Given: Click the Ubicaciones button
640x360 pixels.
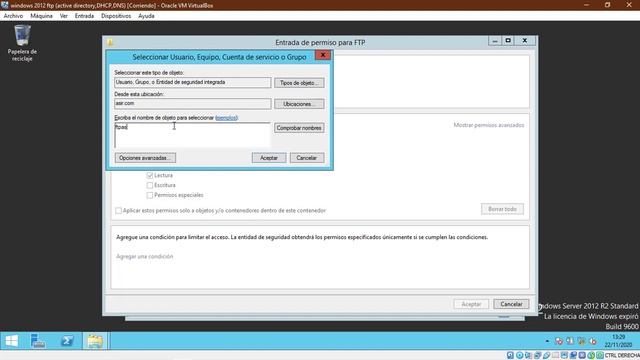Looking at the screenshot, I should pyautogui.click(x=299, y=104).
